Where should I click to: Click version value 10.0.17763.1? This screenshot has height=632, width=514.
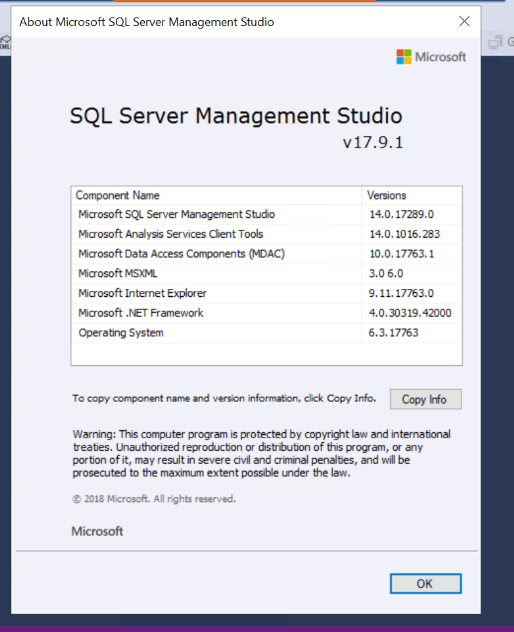[x=402, y=254]
